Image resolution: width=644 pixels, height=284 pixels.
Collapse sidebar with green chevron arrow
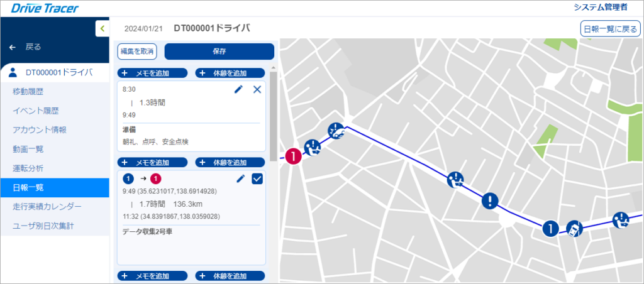(x=103, y=29)
